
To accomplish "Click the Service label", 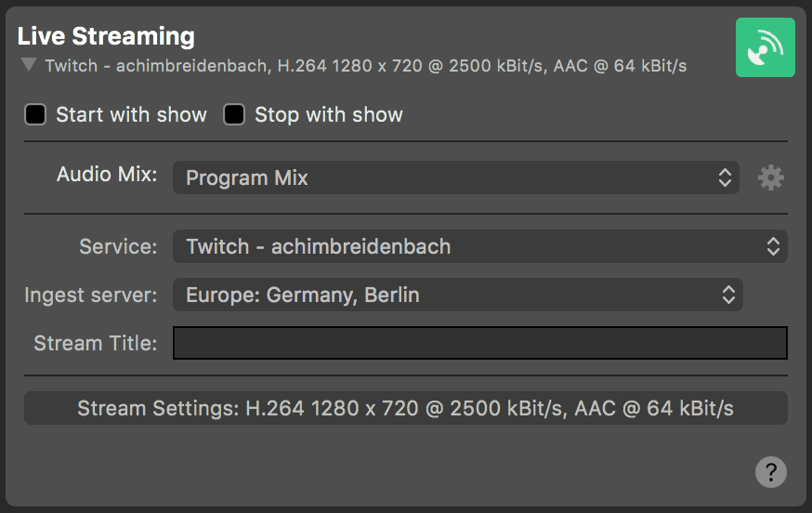I will pos(118,246).
